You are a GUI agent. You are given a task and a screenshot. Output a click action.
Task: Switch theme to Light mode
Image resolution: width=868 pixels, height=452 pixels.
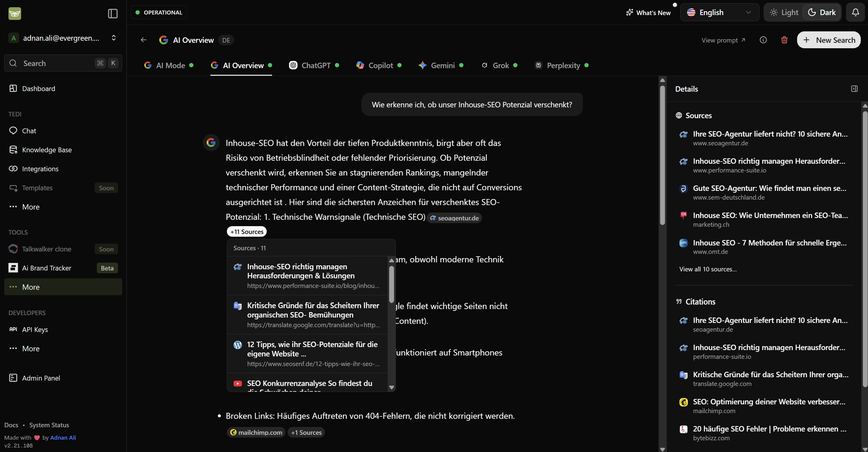coord(784,12)
